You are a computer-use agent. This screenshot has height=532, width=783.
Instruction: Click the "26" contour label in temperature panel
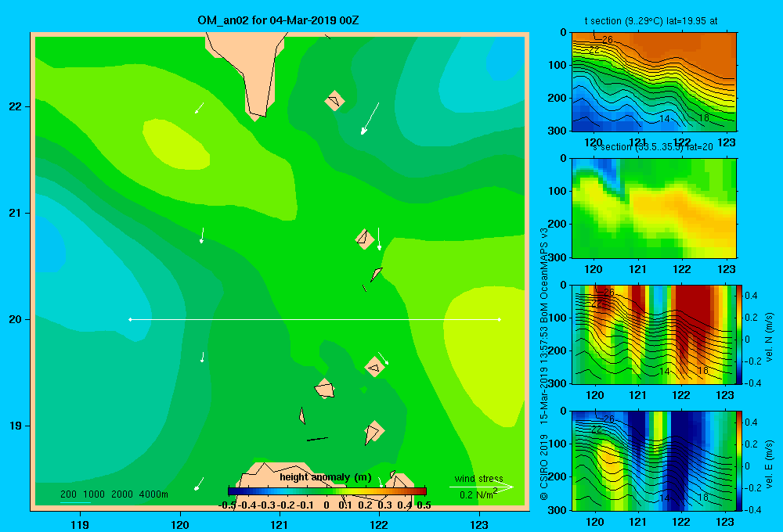607,39
